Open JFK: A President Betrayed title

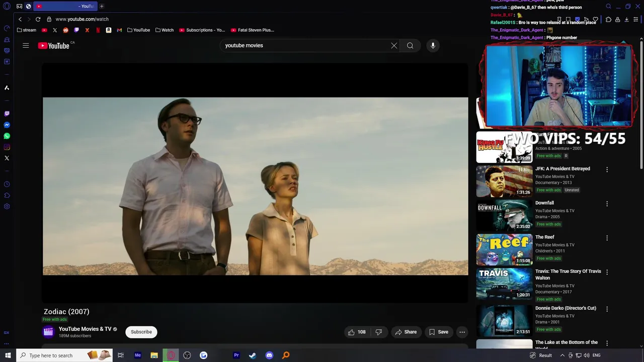562,169
